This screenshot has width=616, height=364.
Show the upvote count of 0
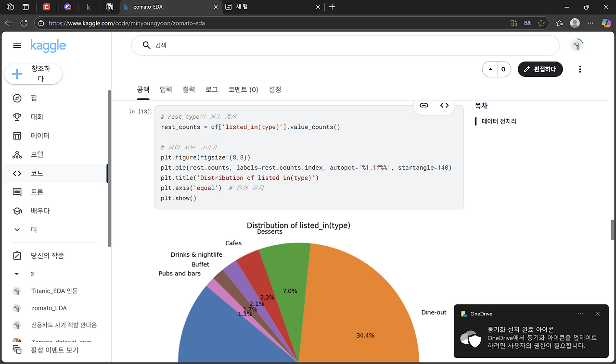(503, 69)
